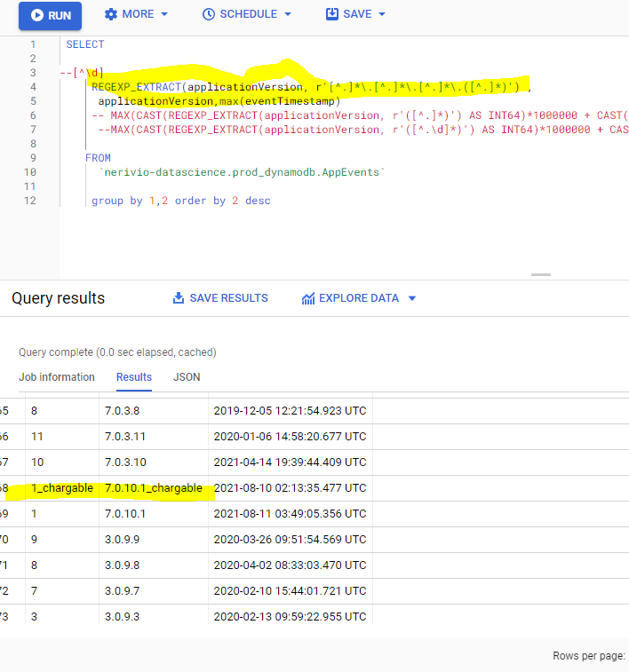Select the Results tab
Viewport: 629px width, 672px height.
click(x=134, y=377)
